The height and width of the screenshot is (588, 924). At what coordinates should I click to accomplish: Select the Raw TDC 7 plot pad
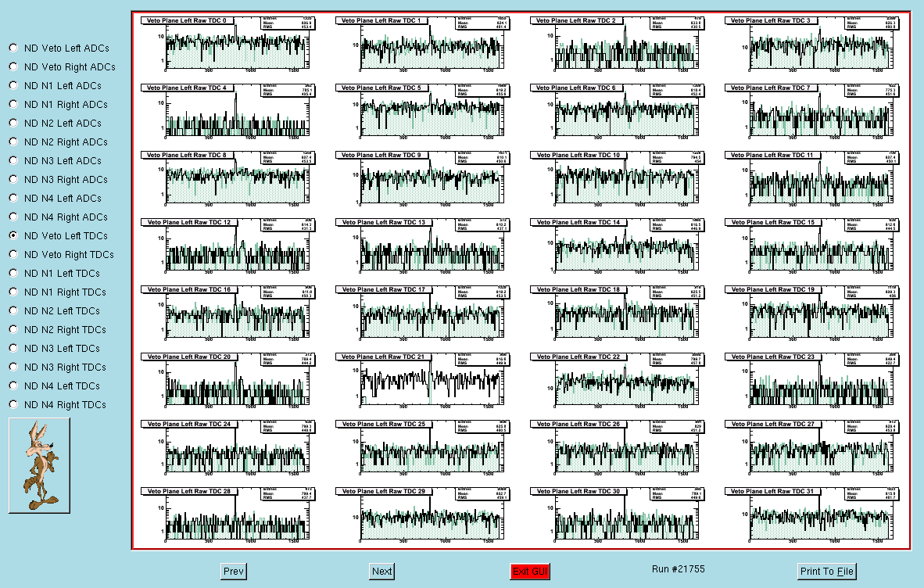coord(812,113)
